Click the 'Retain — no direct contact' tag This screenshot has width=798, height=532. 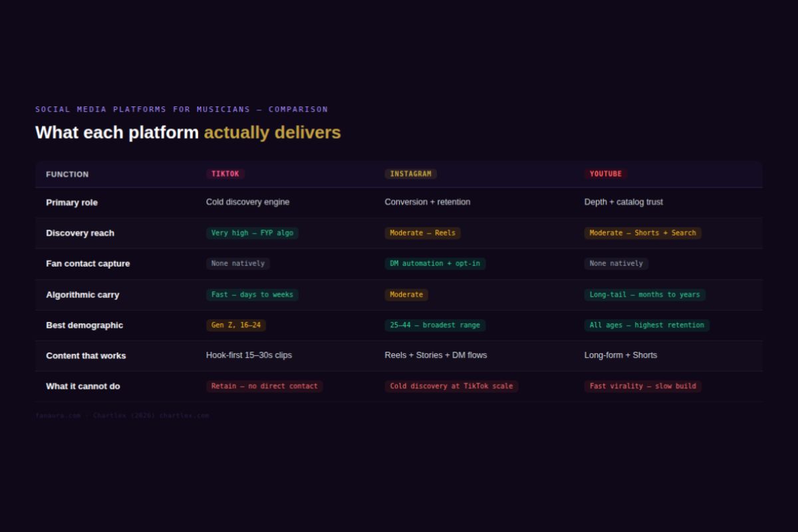coord(265,386)
